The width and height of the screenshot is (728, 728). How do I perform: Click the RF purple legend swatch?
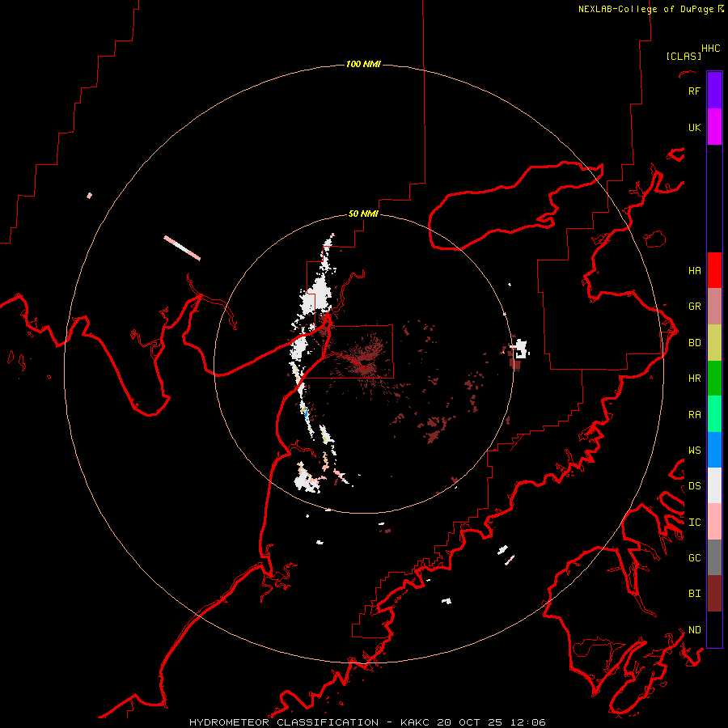click(x=714, y=91)
